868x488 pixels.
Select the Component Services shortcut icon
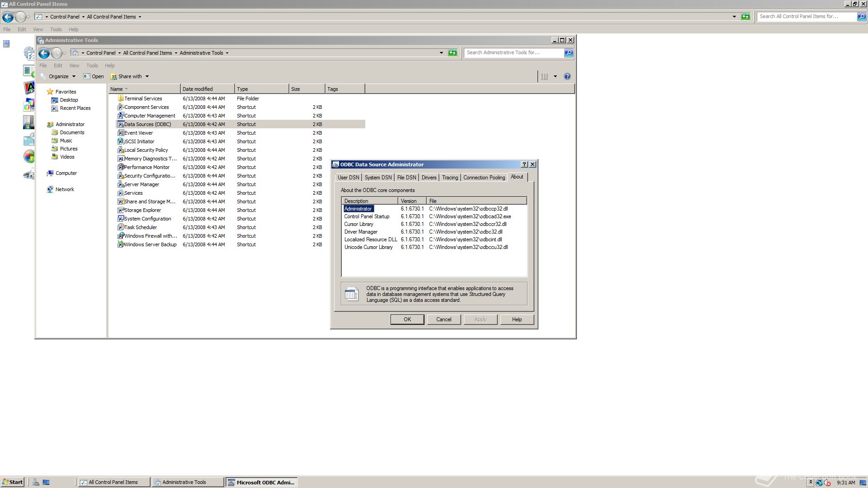[121, 107]
